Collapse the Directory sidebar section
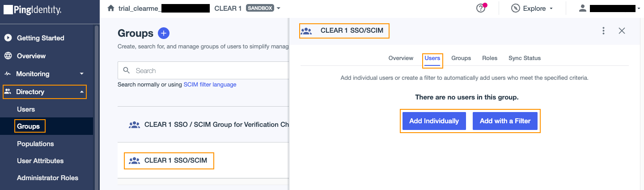Viewport: 644px width, 190px height. tap(81, 92)
